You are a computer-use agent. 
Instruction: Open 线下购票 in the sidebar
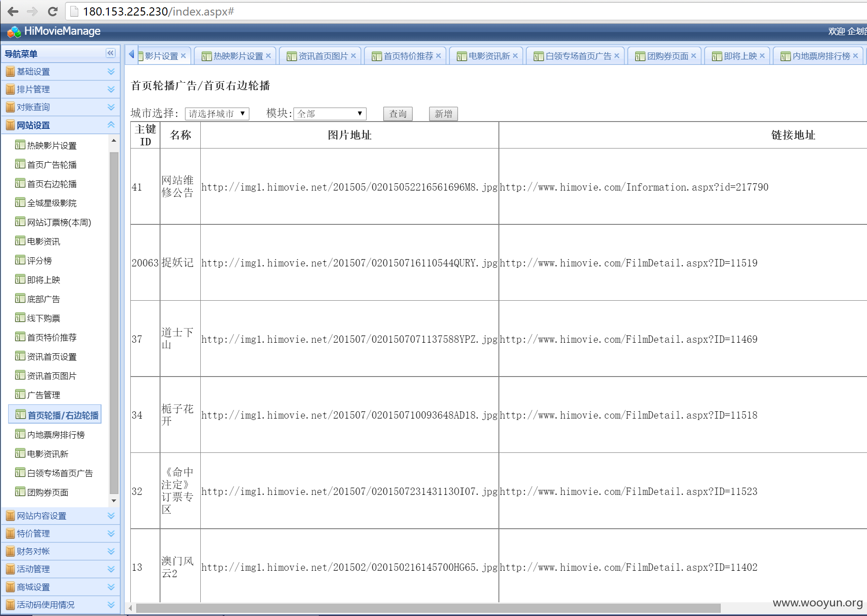(x=43, y=318)
